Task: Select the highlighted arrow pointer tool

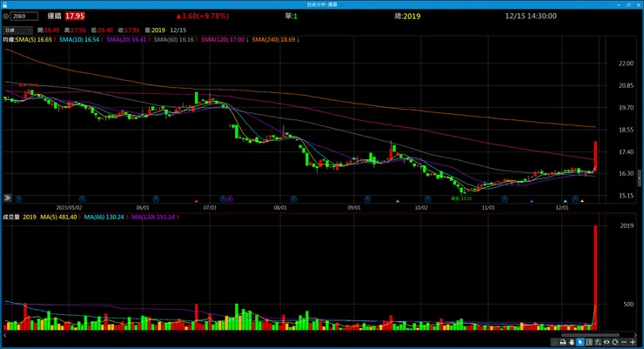Action: pos(580,342)
